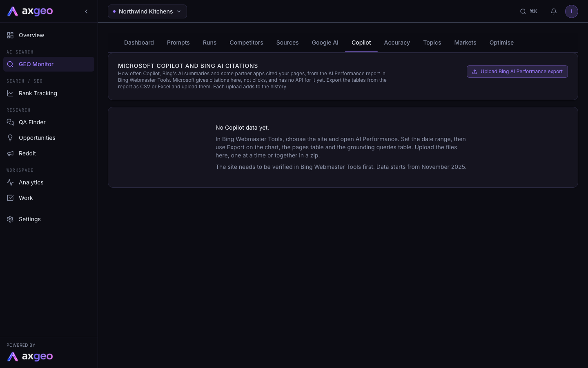Click the QA Finder chat icon
This screenshot has height=368, width=588.
click(10, 122)
